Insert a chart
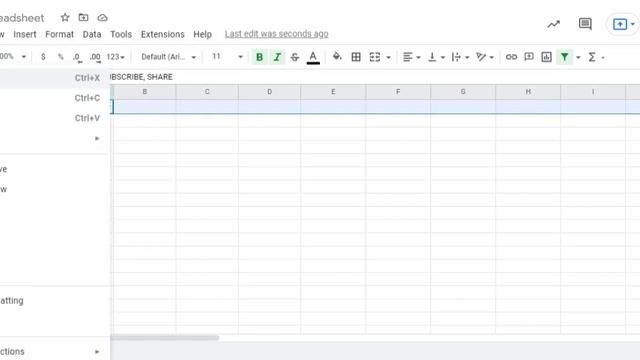 (x=546, y=57)
